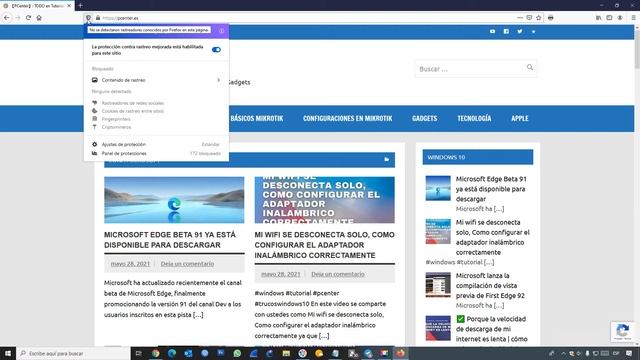Open the Gadgets menu item
Image resolution: width=640 pixels, height=360 pixels.
coord(424,118)
